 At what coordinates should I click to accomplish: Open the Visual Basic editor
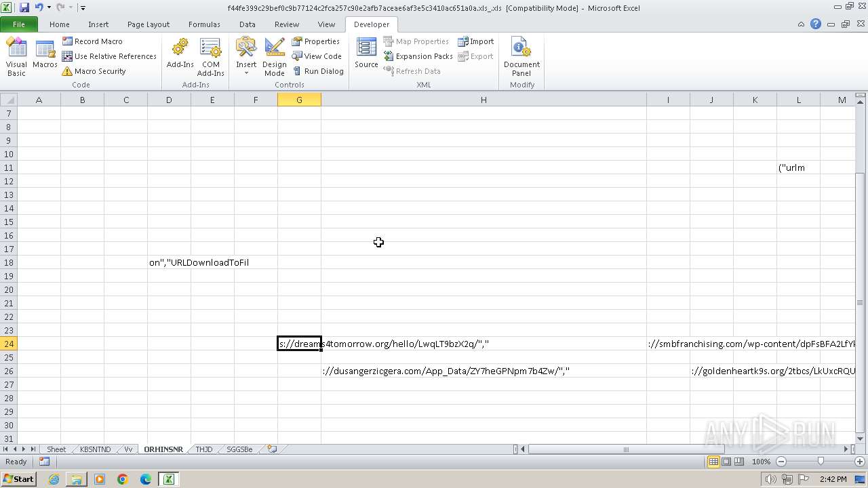[x=16, y=57]
